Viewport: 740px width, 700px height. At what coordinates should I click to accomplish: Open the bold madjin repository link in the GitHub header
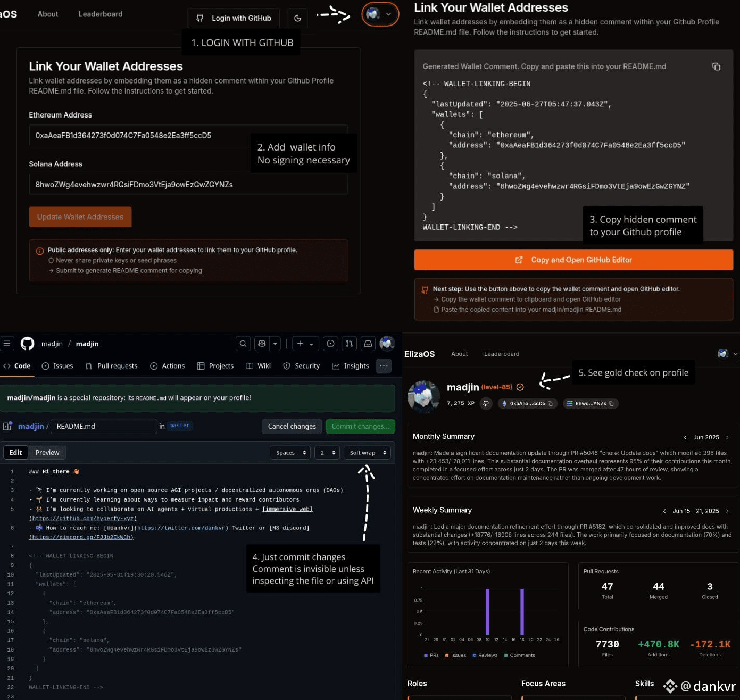pos(87,344)
